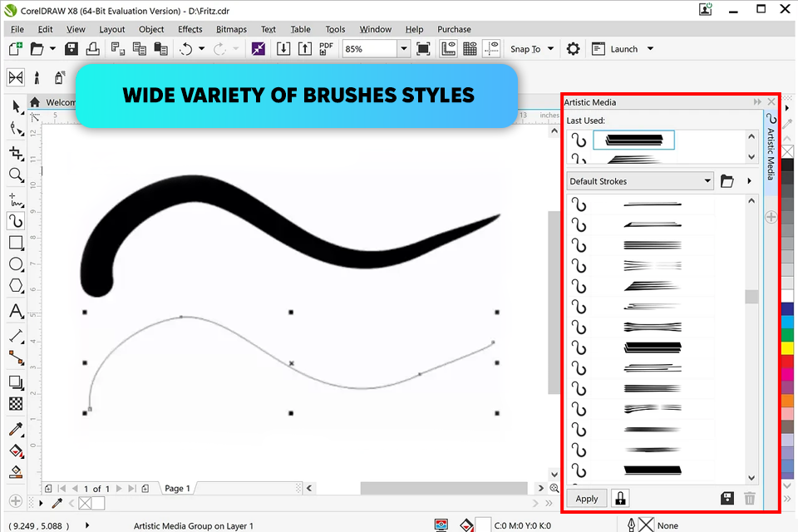The width and height of the screenshot is (798, 532).
Task: Expand color palette flyout double-chevron
Action: click(x=788, y=499)
